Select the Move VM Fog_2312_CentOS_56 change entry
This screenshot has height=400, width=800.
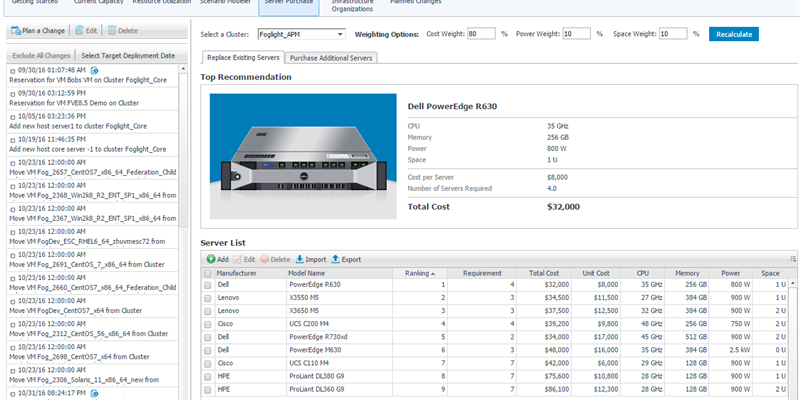point(93,329)
